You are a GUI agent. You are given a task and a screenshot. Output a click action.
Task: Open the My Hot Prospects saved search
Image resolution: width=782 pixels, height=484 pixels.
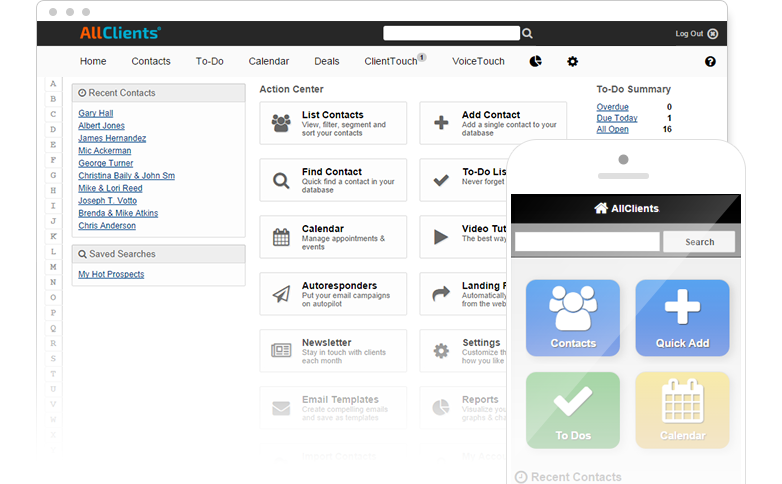point(111,274)
